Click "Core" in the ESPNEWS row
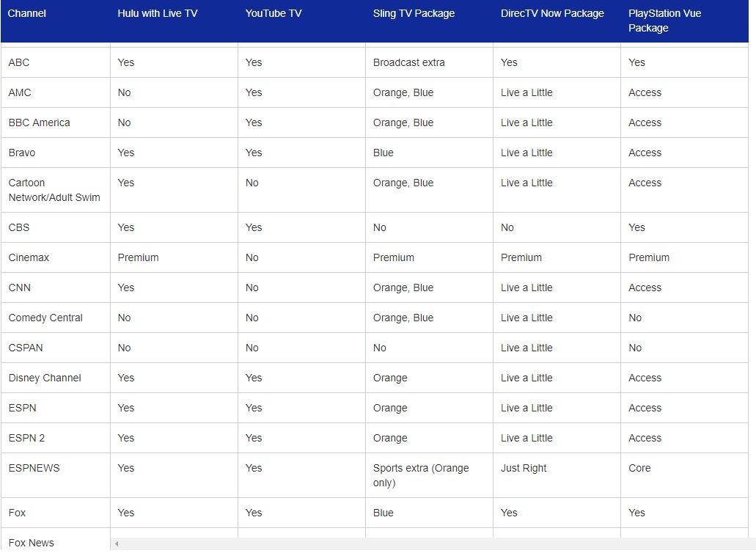 (x=640, y=468)
